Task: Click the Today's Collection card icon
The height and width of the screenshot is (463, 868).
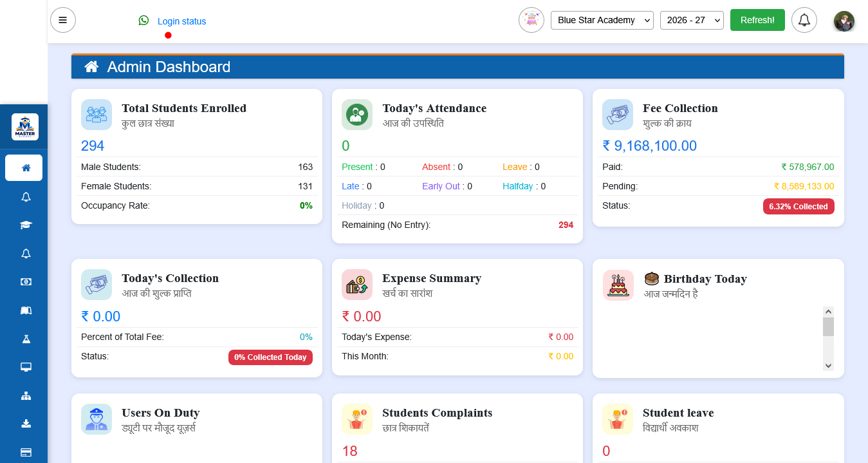Action: pyautogui.click(x=97, y=285)
